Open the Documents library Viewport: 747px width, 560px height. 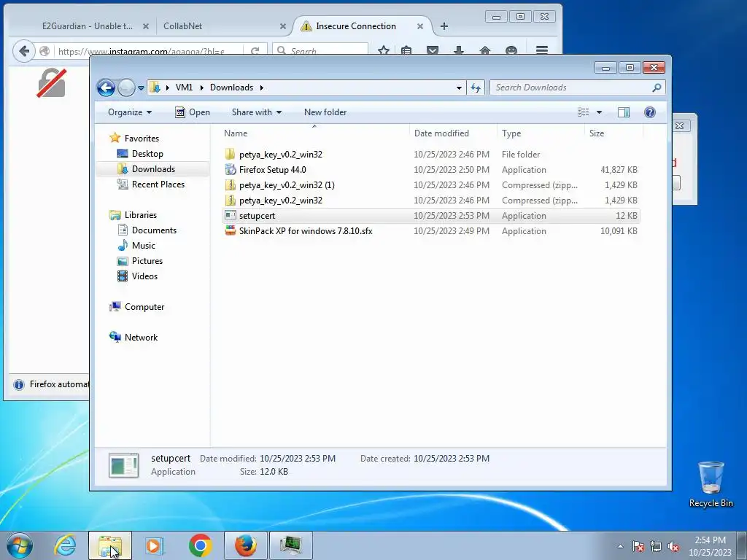pyautogui.click(x=154, y=230)
